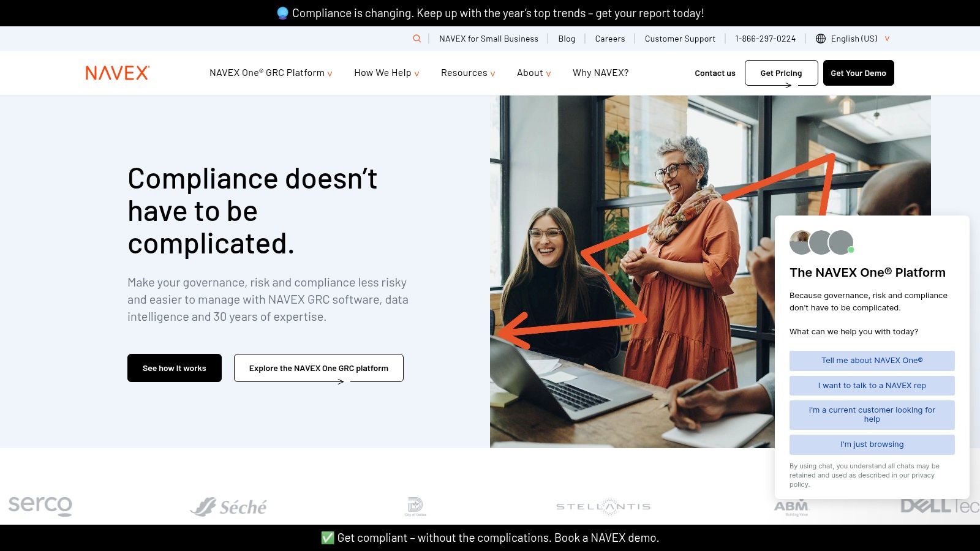Click the NAVEX logo
This screenshot has width=980, height=551.
tap(118, 73)
